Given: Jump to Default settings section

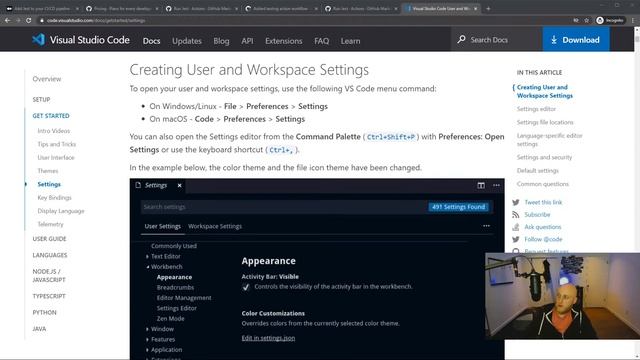Looking at the screenshot, I should [x=538, y=171].
